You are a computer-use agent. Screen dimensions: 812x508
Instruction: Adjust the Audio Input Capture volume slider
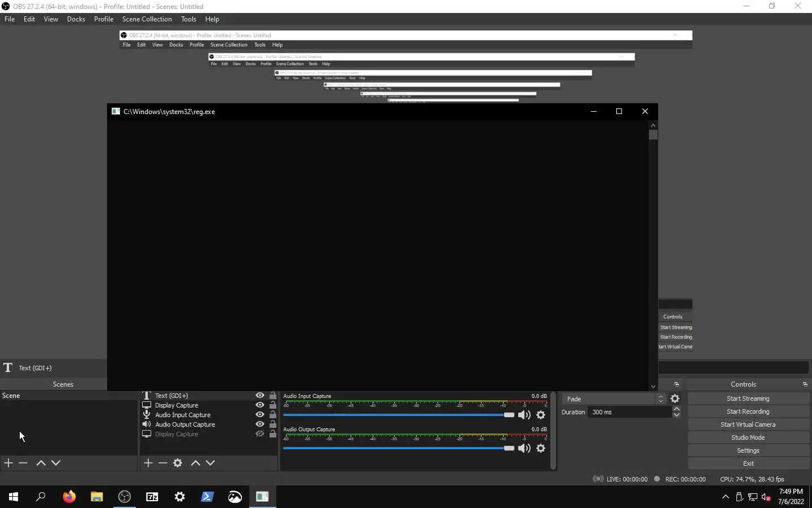(399, 415)
